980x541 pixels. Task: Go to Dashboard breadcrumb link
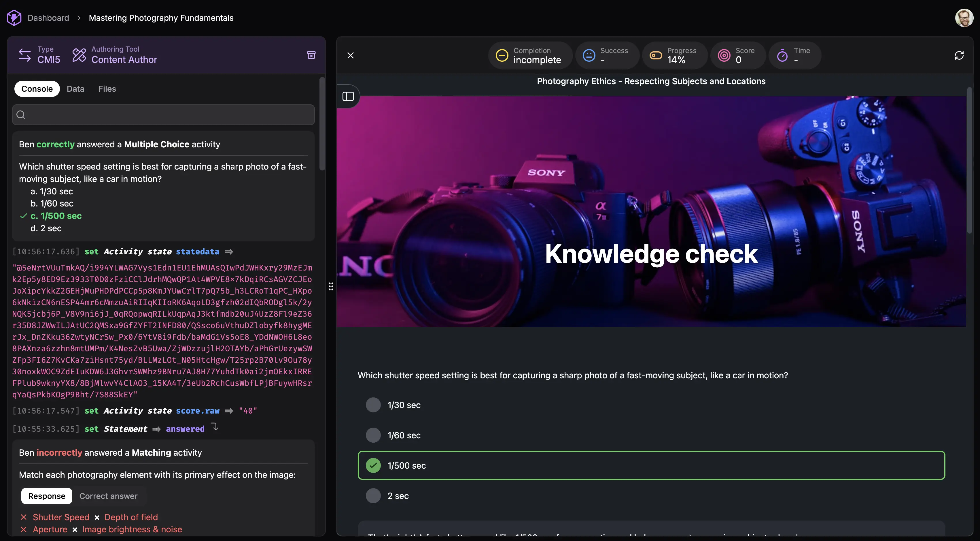48,18
